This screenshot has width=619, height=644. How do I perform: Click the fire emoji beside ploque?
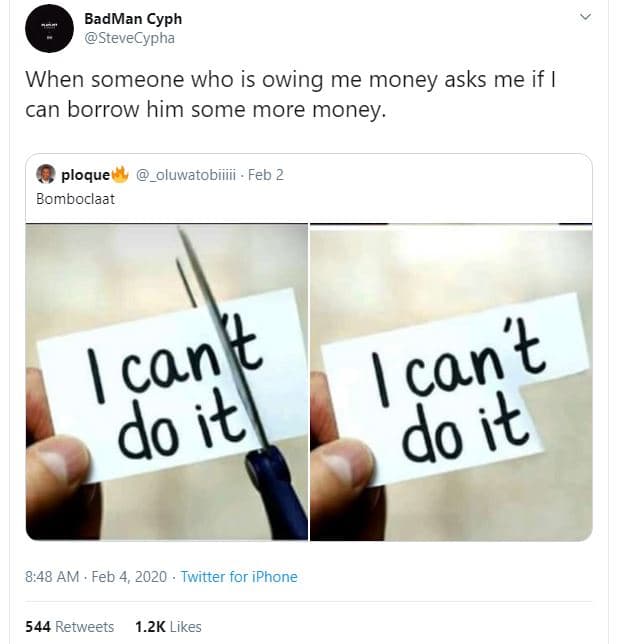point(121,174)
